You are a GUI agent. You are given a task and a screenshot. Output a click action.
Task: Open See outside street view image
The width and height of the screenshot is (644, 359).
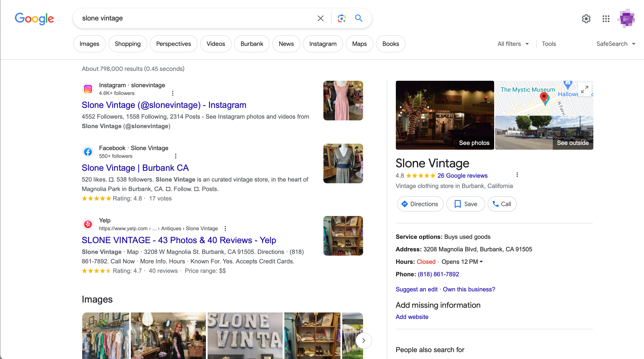coord(544,133)
